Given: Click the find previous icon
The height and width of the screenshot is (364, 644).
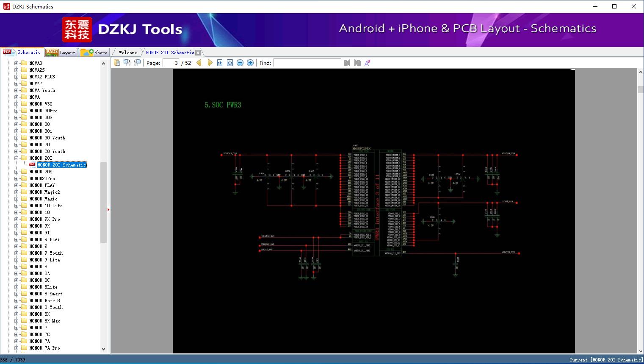Looking at the screenshot, I should click(347, 63).
